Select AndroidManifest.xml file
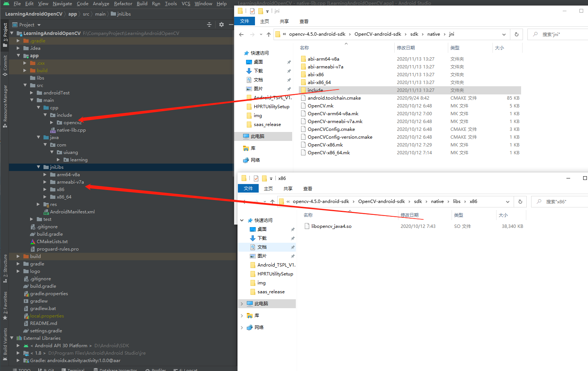Viewport: 588px width, 371px height. (72, 212)
